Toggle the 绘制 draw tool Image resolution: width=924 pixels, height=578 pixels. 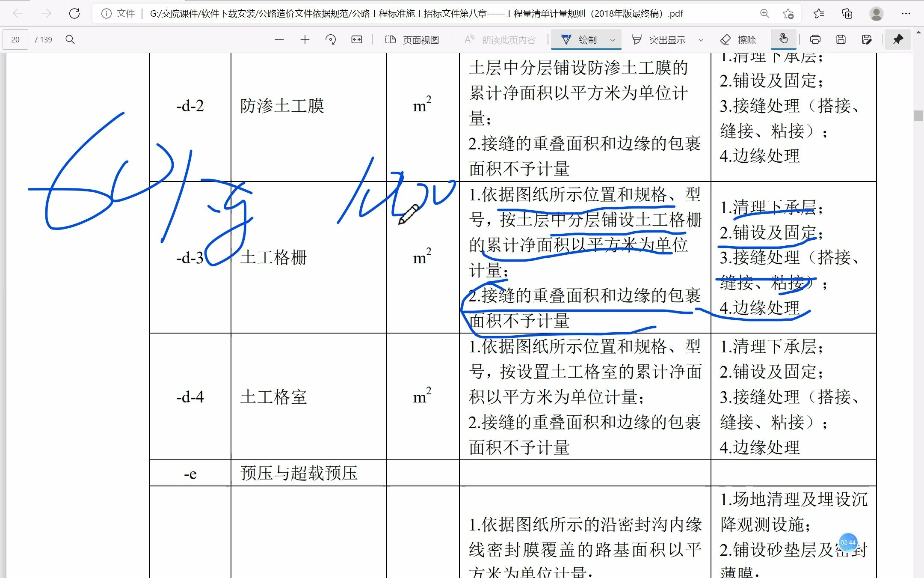579,40
